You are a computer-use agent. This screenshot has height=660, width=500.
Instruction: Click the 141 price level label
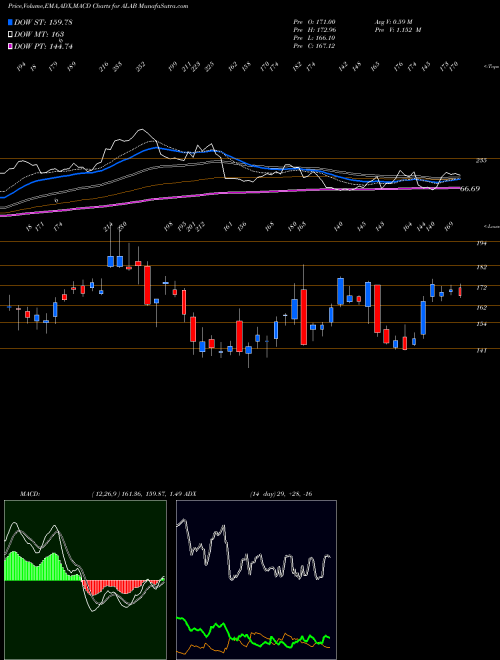[481, 350]
